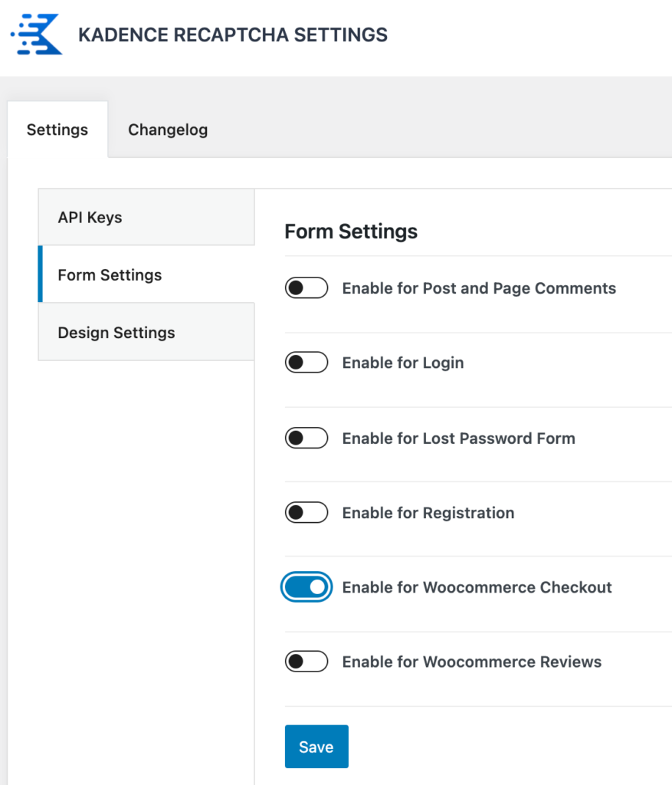Click the 'Enable for Registration' label text

pos(428,513)
